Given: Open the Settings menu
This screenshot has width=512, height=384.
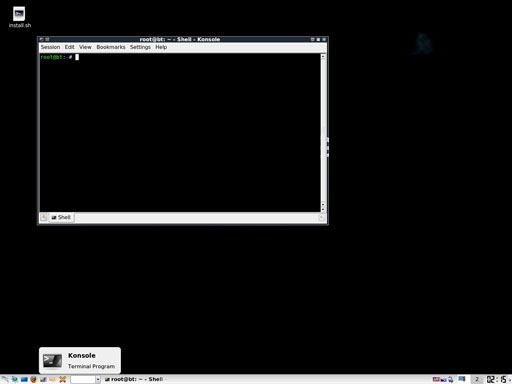Looking at the screenshot, I should click(140, 47).
